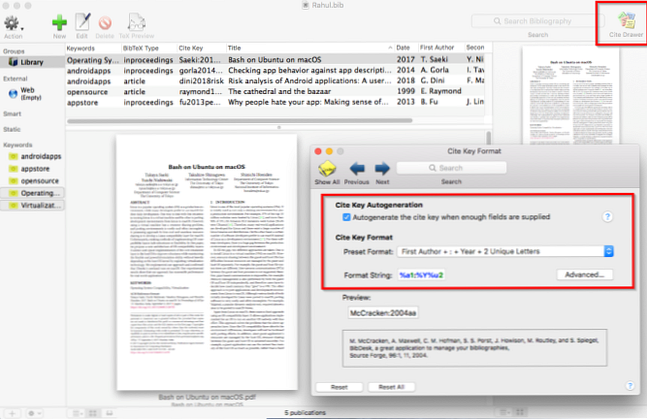Viewport: 647px width, 419px height.
Task: Toggle autogenerate cite key checkbox
Action: [347, 217]
